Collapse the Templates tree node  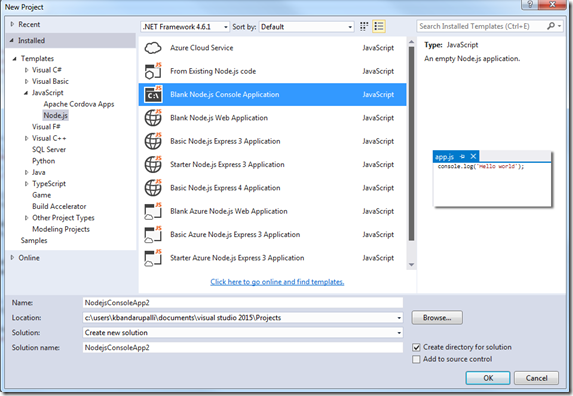tap(15, 58)
